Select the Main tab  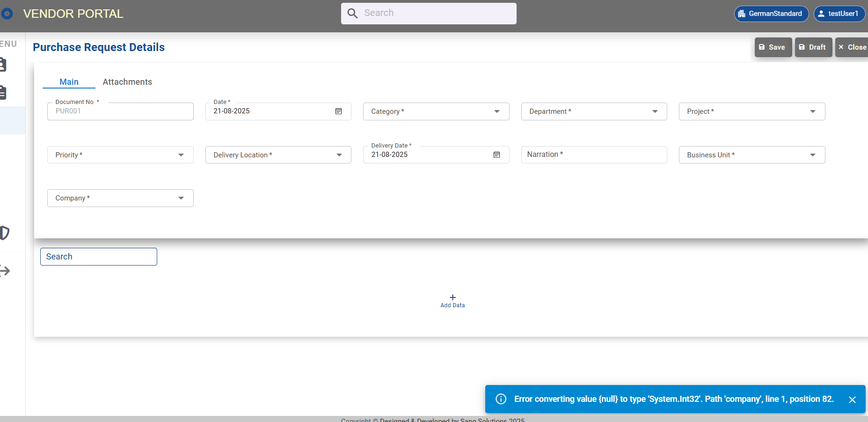[69, 82]
